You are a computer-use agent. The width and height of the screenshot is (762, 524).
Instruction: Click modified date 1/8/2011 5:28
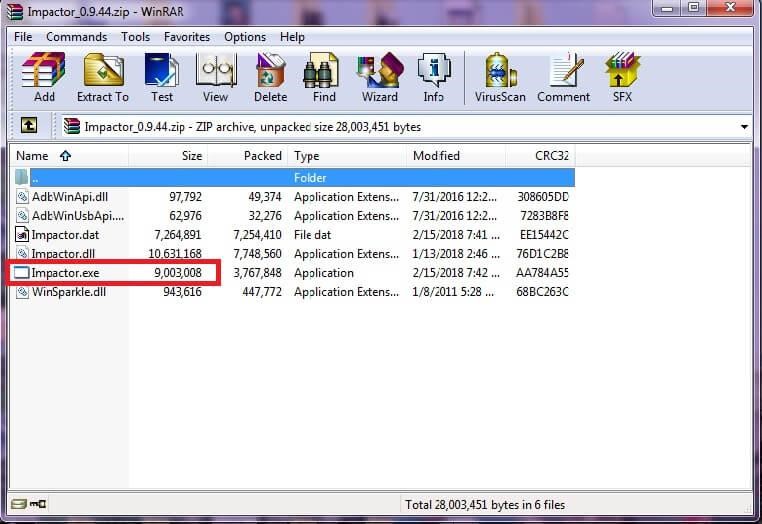[x=453, y=292]
